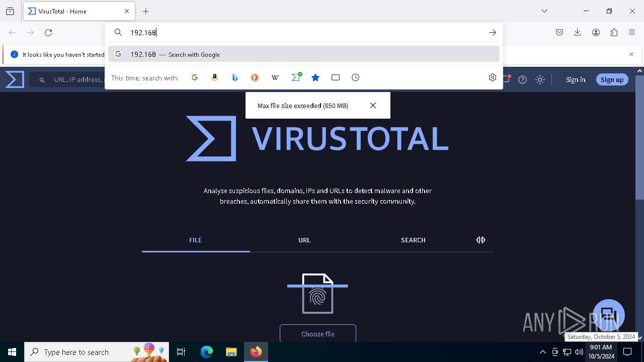
Task: Open the chat support bubble
Action: [609, 315]
